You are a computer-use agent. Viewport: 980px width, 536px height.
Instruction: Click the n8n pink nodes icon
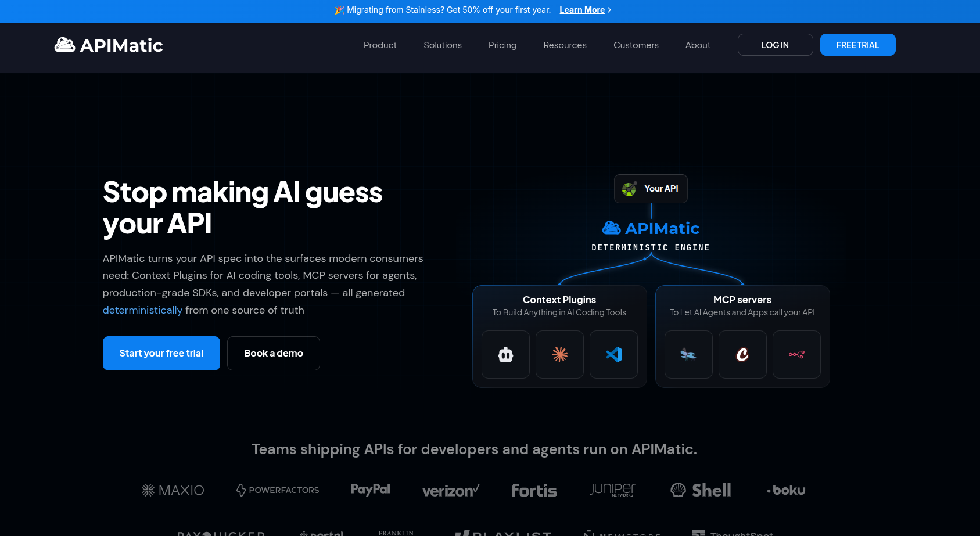(x=796, y=354)
